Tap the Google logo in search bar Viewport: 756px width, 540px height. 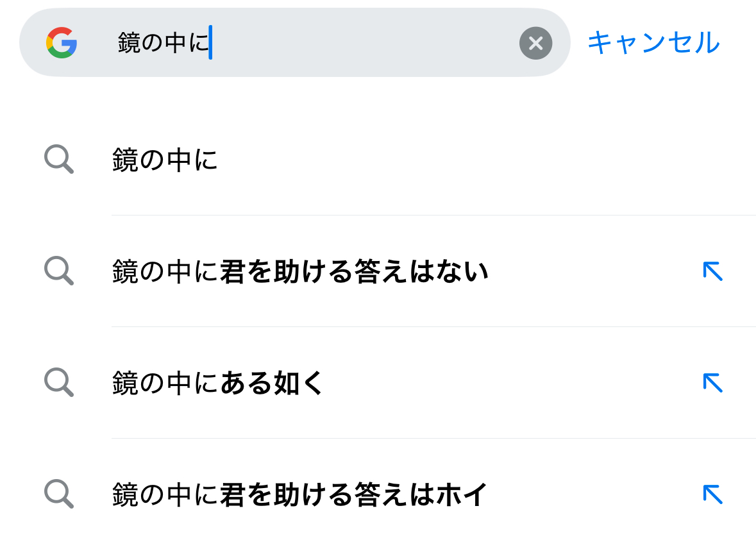62,43
